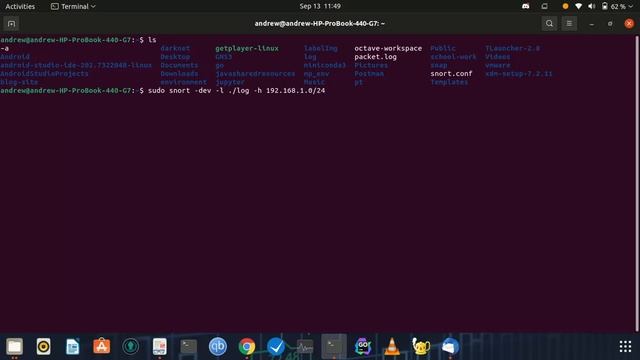This screenshot has width=640, height=360.
Task: Open the yellow teapot dock app
Action: click(x=421, y=347)
